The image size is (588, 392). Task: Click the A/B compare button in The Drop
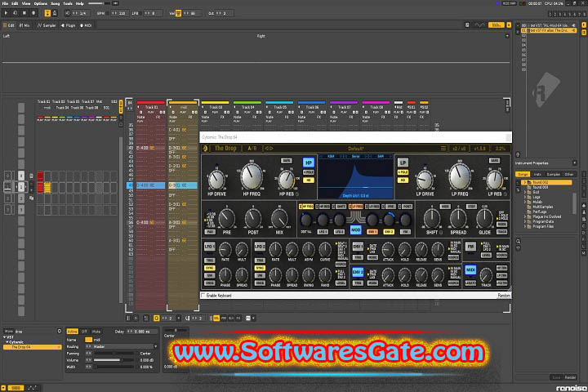(252, 149)
